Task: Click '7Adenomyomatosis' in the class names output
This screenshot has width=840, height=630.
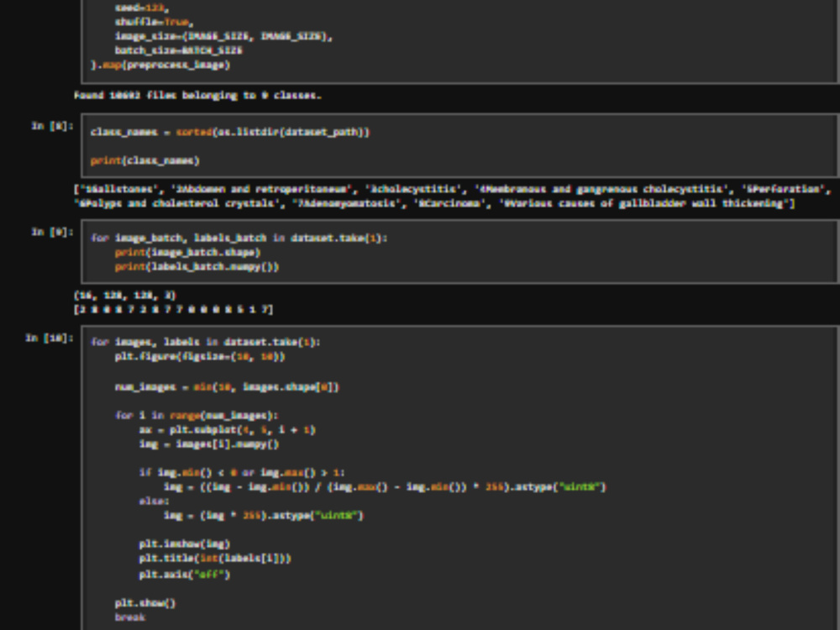Action: (x=350, y=203)
